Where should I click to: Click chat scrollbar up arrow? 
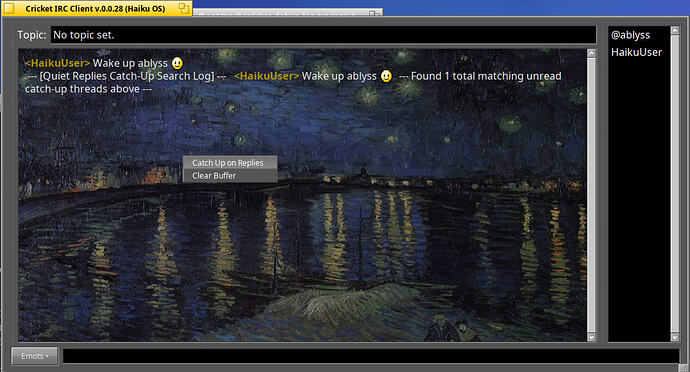click(x=591, y=53)
